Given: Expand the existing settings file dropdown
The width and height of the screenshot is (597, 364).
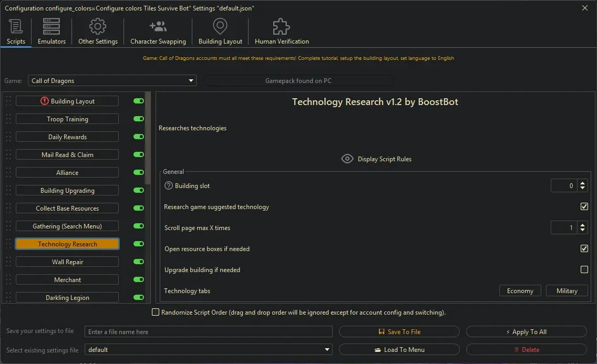Looking at the screenshot, I should coord(327,349).
